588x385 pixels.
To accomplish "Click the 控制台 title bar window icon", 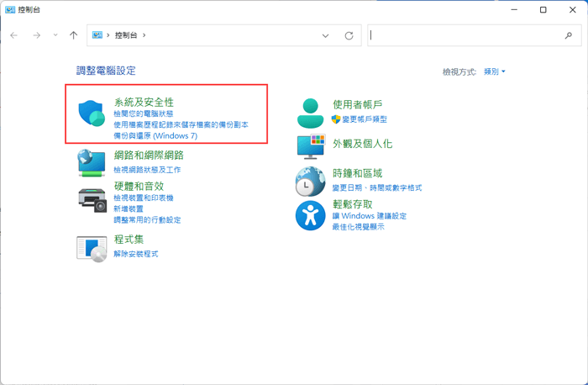I will 10,10.
